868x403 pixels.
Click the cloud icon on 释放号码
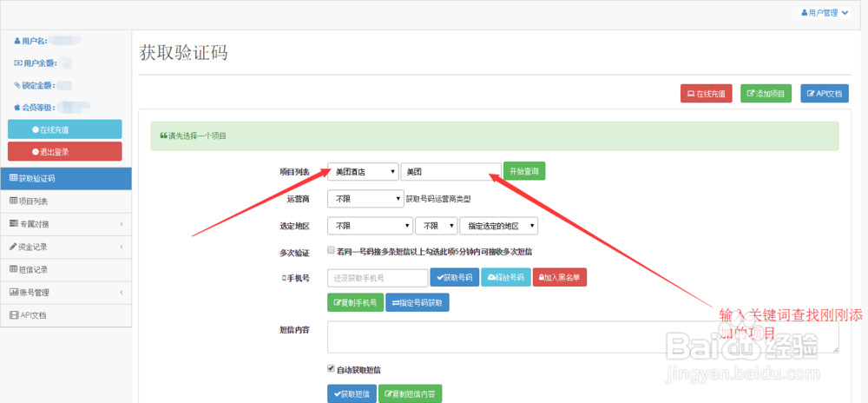coord(490,278)
